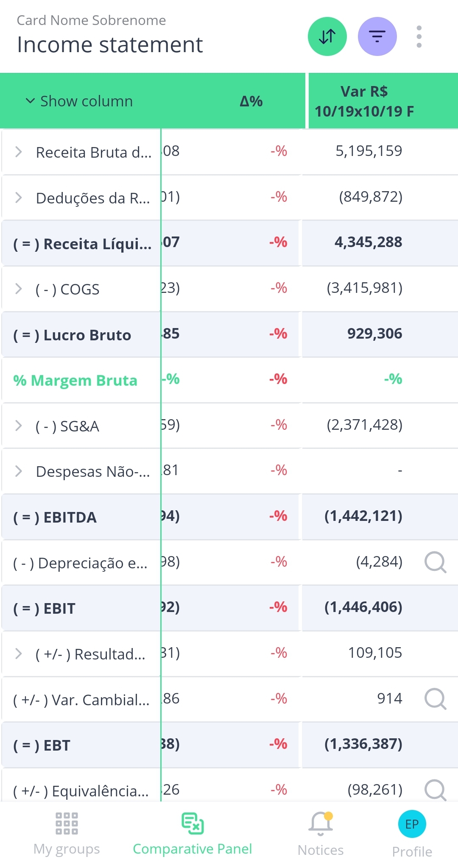The image size is (458, 868).
Task: Open the three-dot overflow menu
Action: click(419, 36)
